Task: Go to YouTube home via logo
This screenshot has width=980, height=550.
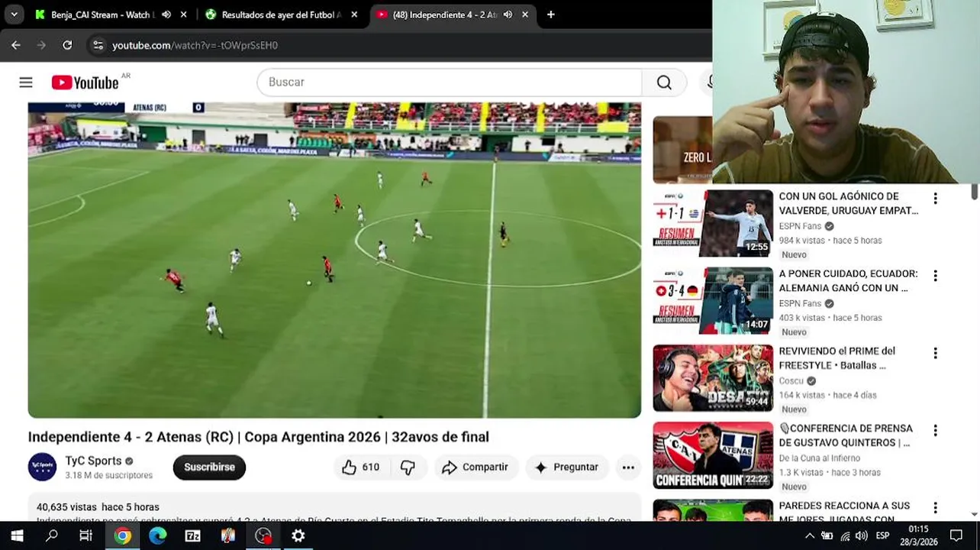Action: [85, 82]
